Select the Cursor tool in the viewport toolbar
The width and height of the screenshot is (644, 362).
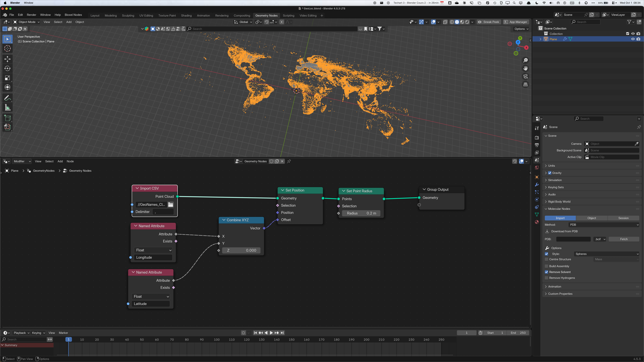pyautogui.click(x=7, y=48)
